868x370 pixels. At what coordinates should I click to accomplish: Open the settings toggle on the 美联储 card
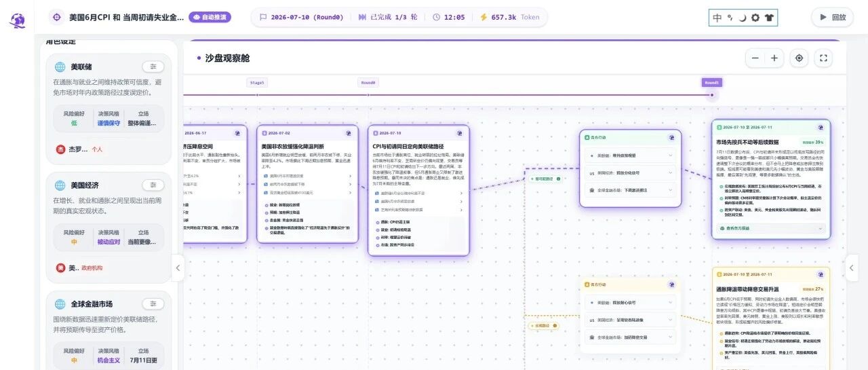(x=153, y=67)
